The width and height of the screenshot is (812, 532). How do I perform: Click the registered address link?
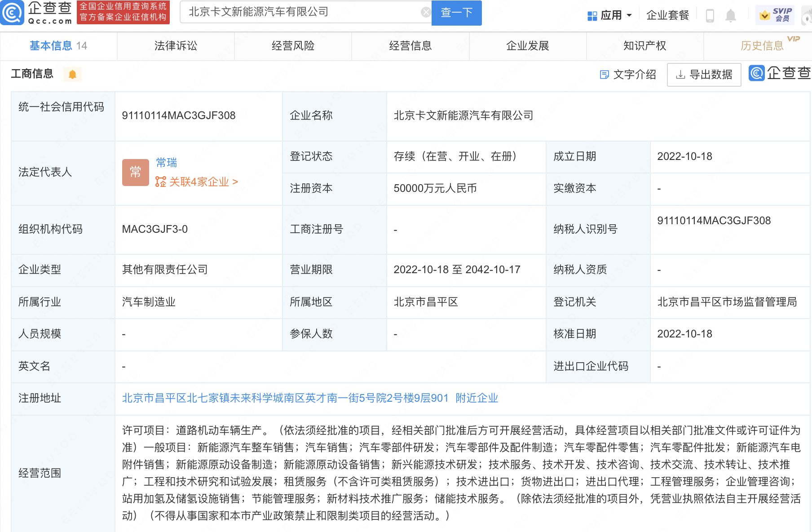tap(285, 398)
